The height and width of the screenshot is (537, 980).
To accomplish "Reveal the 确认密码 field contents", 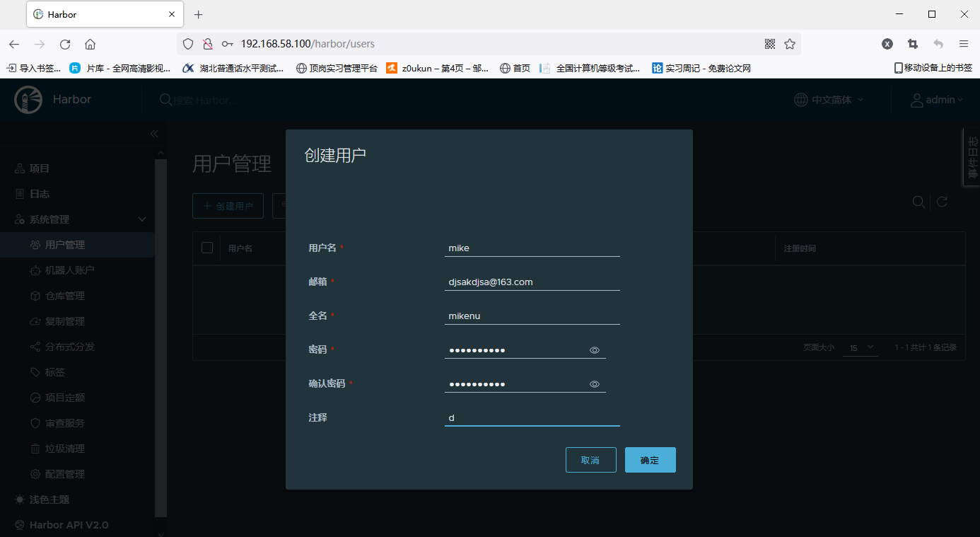I will coord(594,383).
